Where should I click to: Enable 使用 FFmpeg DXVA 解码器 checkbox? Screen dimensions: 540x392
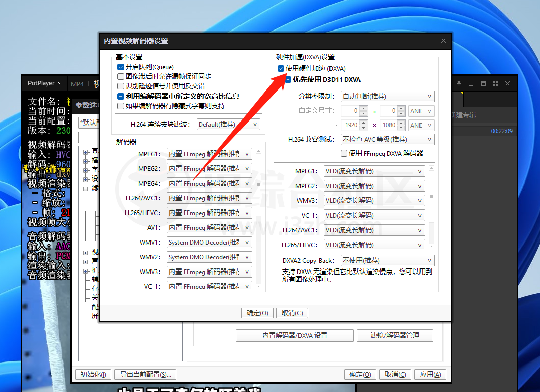click(x=344, y=153)
